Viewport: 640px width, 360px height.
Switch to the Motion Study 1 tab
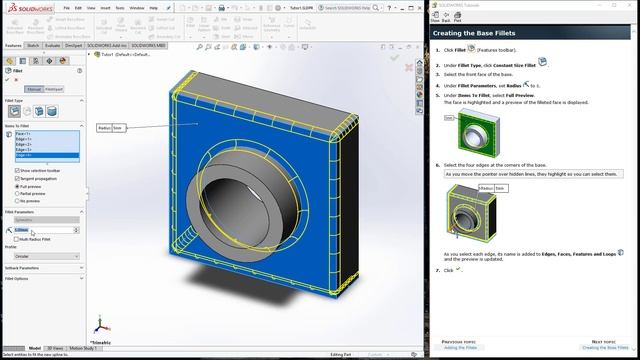[x=83, y=348]
